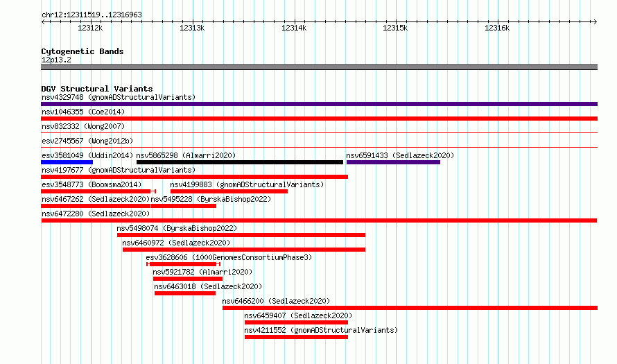This screenshot has width=617, height=364.
Task: Open nsv6460972 (Sedlazeck2020) label
Action: (176, 243)
